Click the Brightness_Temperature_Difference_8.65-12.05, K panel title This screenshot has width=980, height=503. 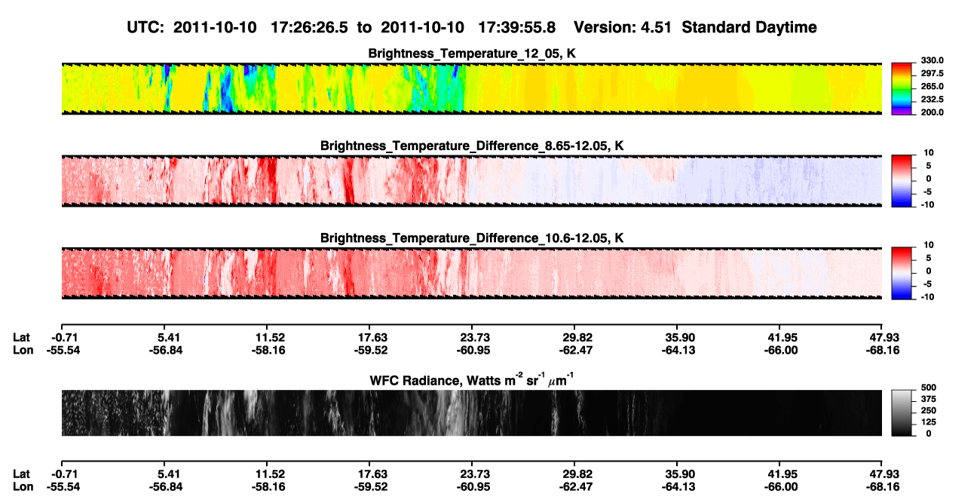point(472,146)
